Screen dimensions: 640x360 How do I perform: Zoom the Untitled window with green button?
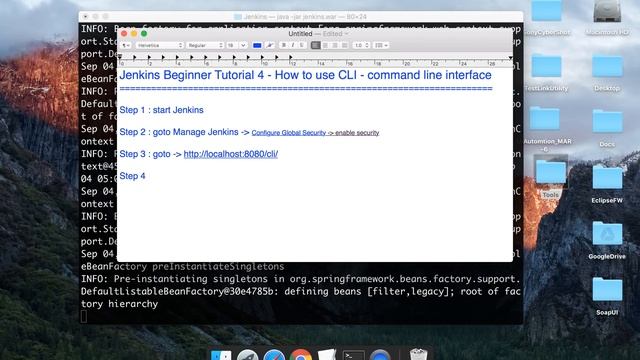(144, 33)
